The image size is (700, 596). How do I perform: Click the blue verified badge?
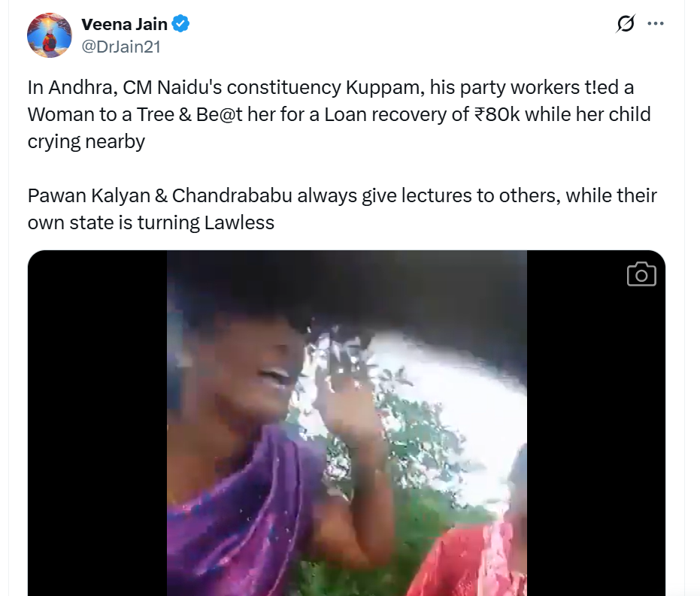click(x=181, y=25)
